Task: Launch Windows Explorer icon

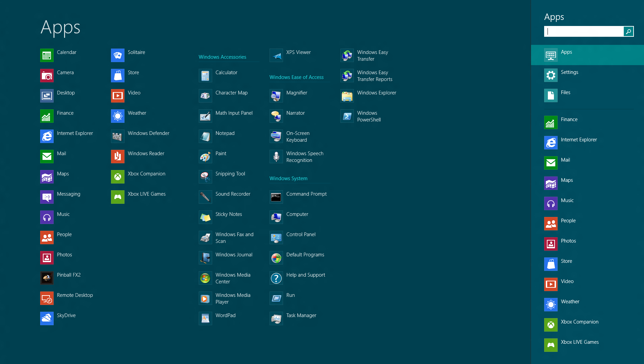Action: coord(347,96)
